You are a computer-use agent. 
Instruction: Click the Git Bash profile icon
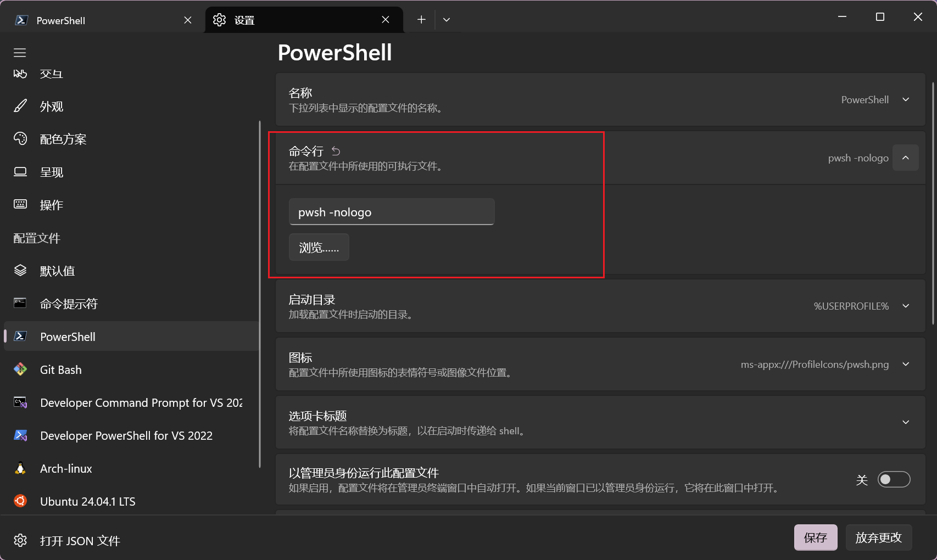[20, 369]
